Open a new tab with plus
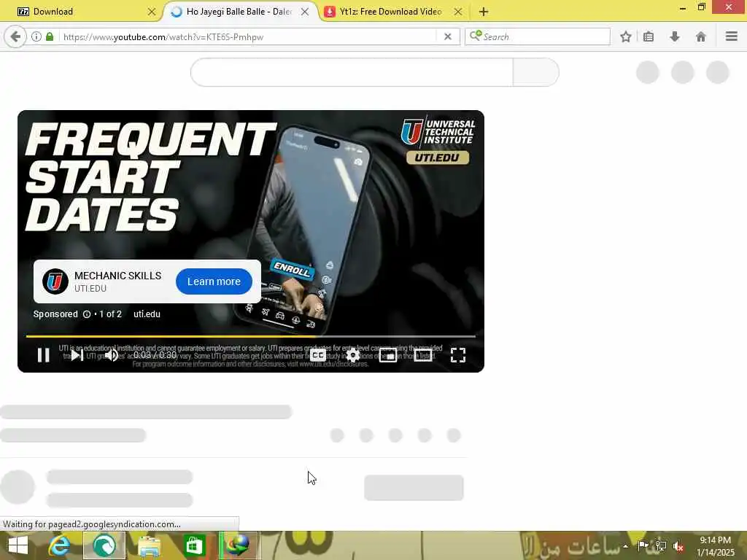The width and height of the screenshot is (747, 560). pos(484,12)
